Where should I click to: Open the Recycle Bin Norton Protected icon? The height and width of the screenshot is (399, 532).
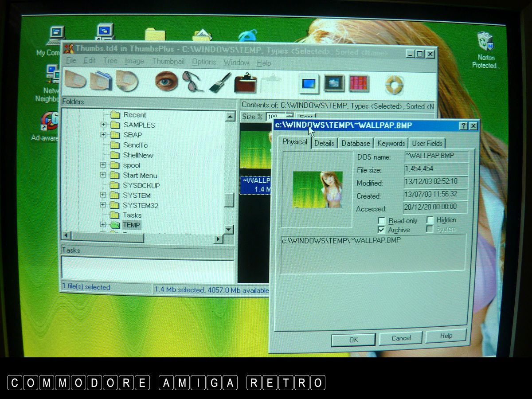click(x=485, y=42)
